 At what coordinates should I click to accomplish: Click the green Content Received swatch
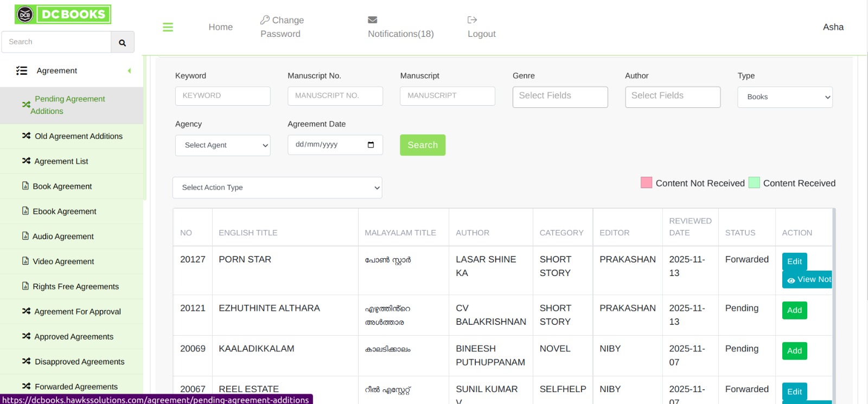tap(754, 183)
